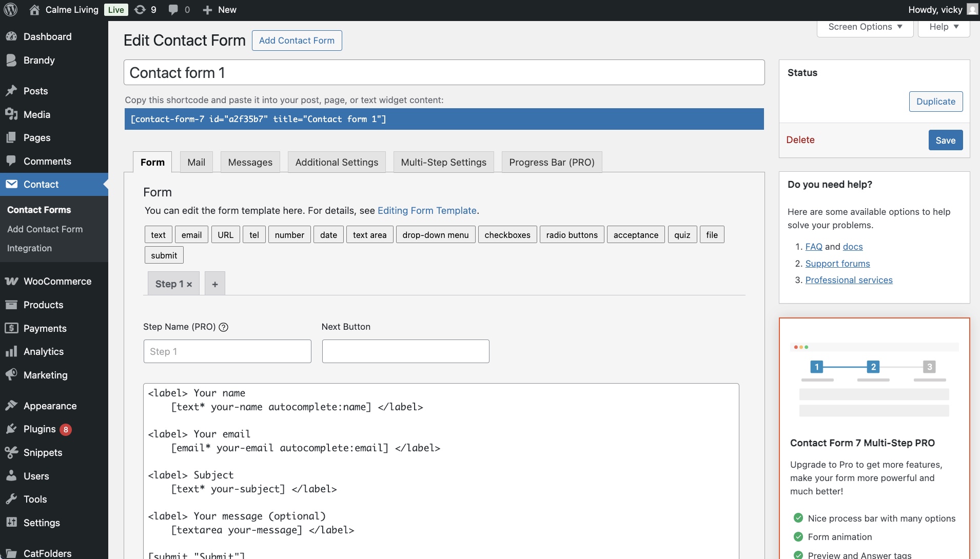The height and width of the screenshot is (559, 980).
Task: Click the Settings sliders icon
Action: point(11,523)
